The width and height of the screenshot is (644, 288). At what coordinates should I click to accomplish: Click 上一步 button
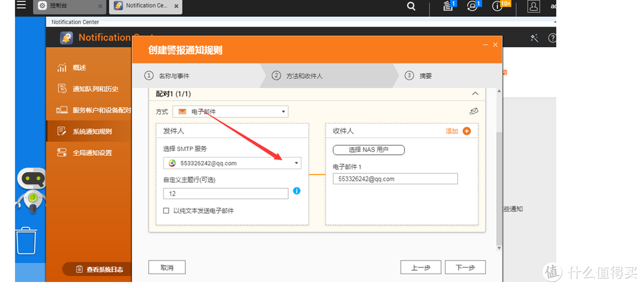click(x=421, y=268)
